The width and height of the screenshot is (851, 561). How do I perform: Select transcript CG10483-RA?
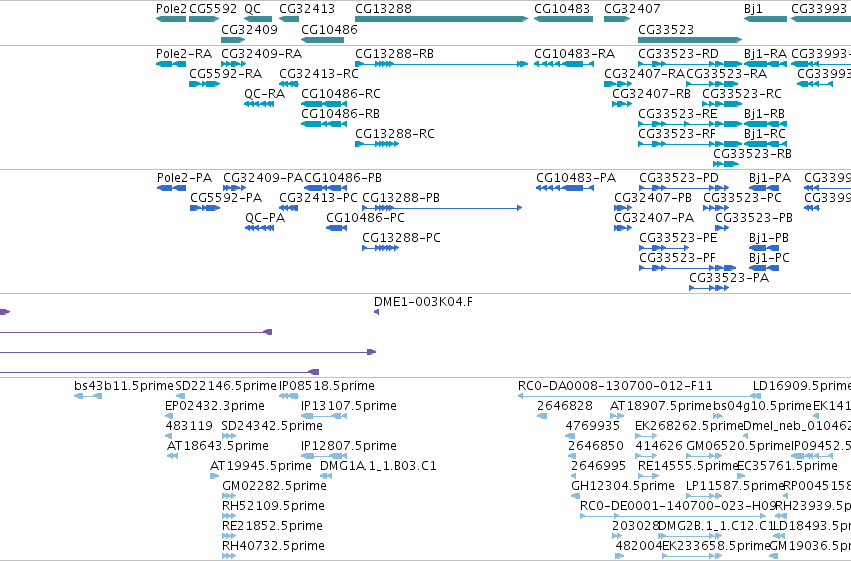564,65
